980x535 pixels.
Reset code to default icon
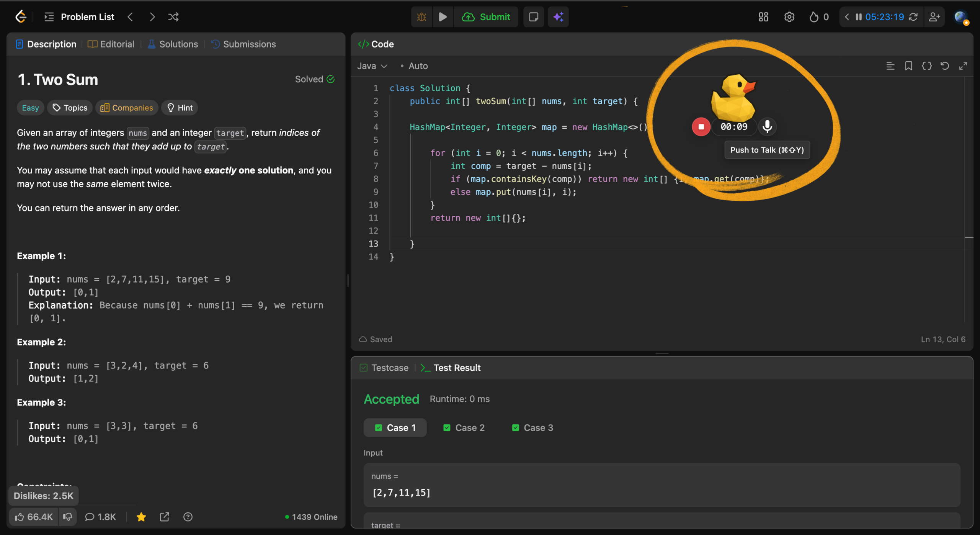tap(944, 66)
